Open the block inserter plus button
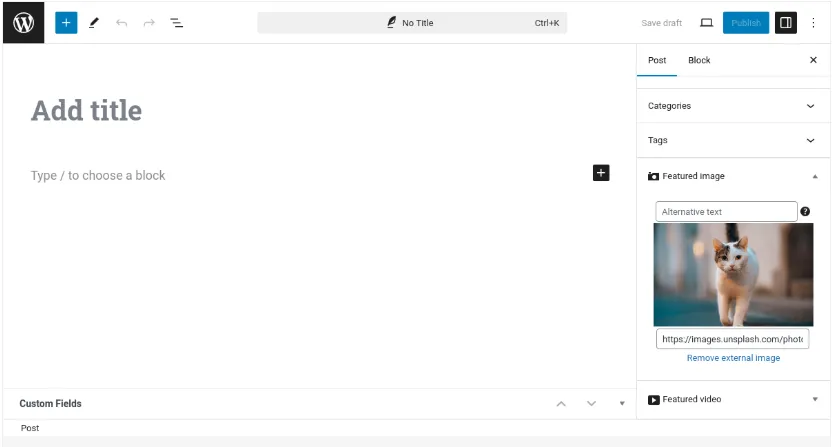Screen dimensions: 839x447 click(x=66, y=22)
